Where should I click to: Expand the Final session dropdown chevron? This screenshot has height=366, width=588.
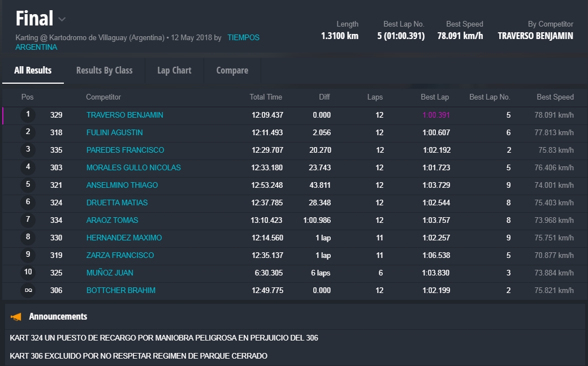(62, 19)
